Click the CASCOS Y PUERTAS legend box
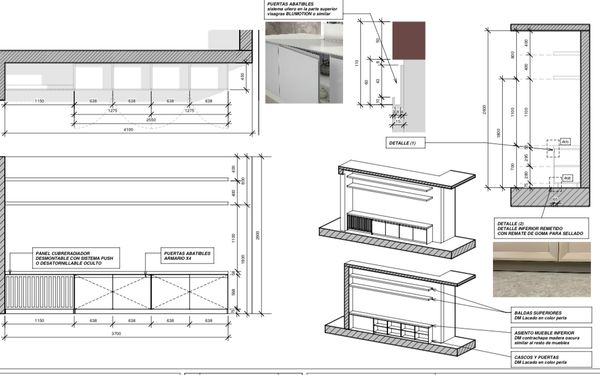This screenshot has width=600, height=375. (x=551, y=360)
